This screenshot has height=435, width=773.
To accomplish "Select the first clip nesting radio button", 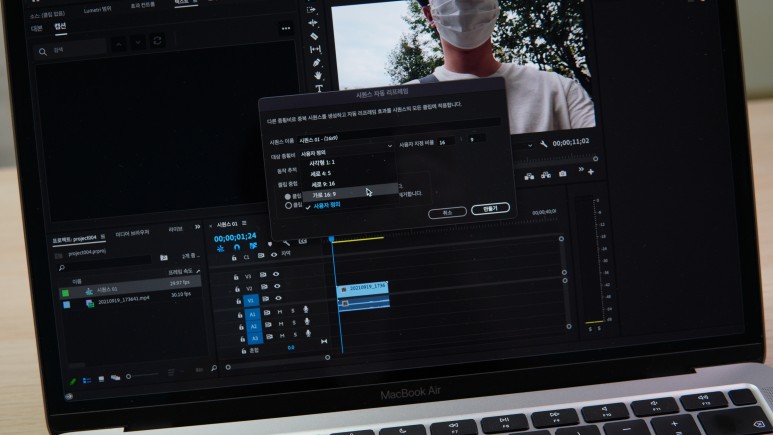I will point(287,196).
